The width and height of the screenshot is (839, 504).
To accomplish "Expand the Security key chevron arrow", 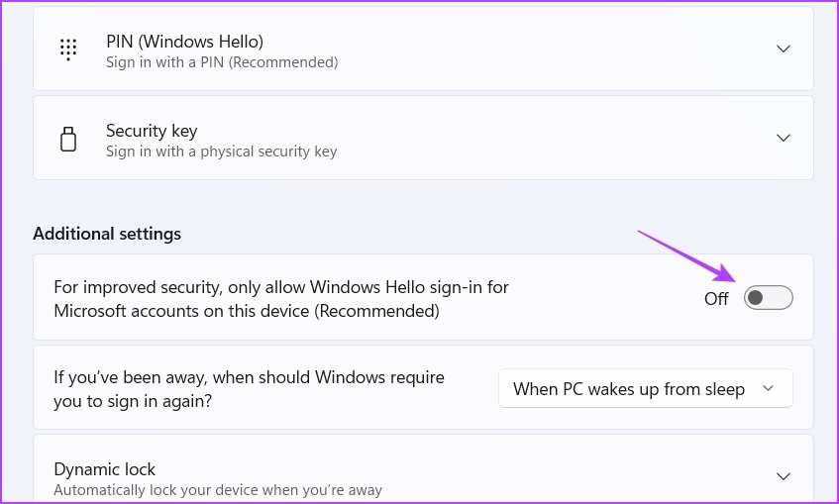I will point(783,138).
